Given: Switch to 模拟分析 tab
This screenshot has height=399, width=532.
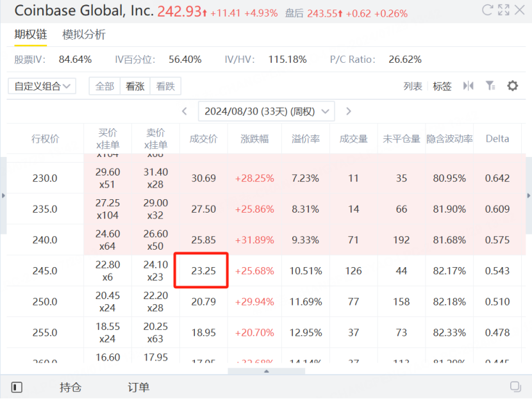Looking at the screenshot, I should pos(84,35).
